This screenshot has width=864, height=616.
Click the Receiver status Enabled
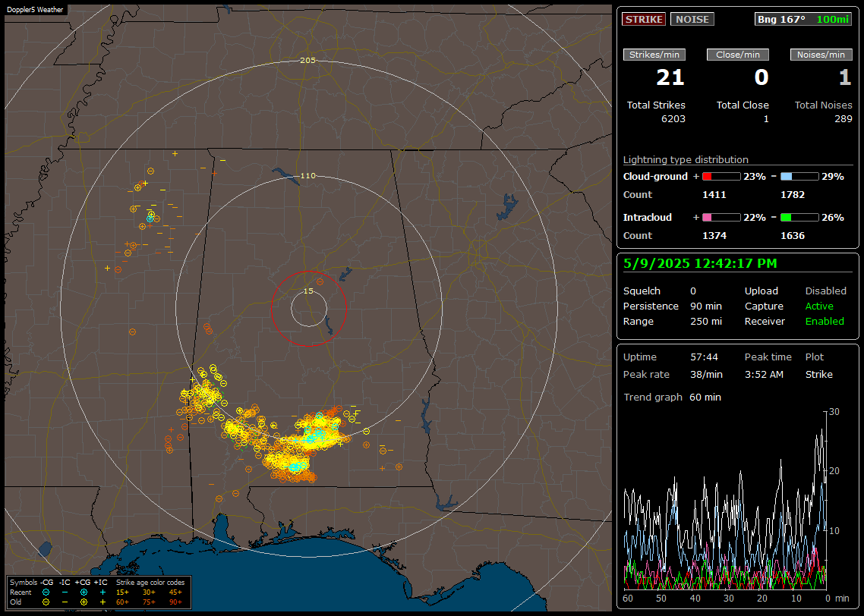[x=825, y=322]
